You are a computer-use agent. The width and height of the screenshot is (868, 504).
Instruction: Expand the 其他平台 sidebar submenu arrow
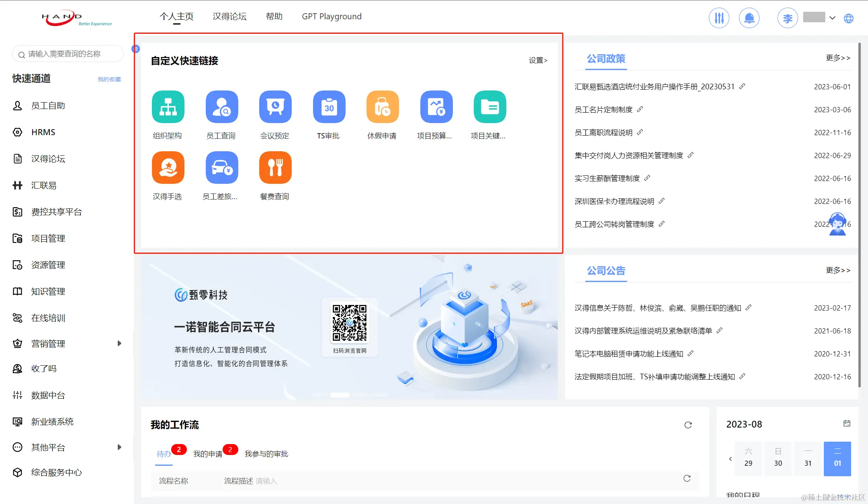[119, 447]
